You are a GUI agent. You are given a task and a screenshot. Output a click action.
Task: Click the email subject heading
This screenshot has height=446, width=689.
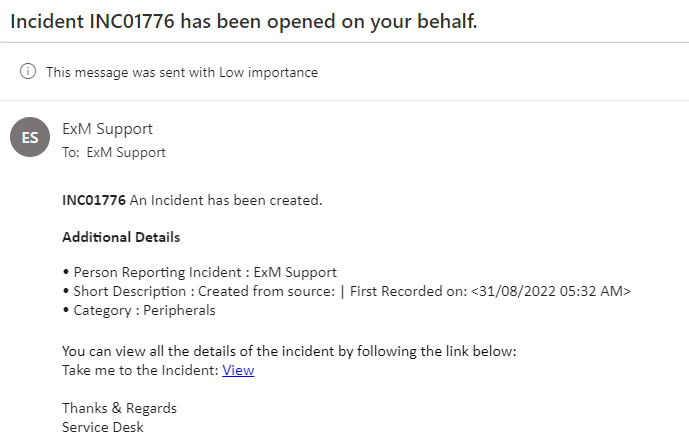click(243, 21)
